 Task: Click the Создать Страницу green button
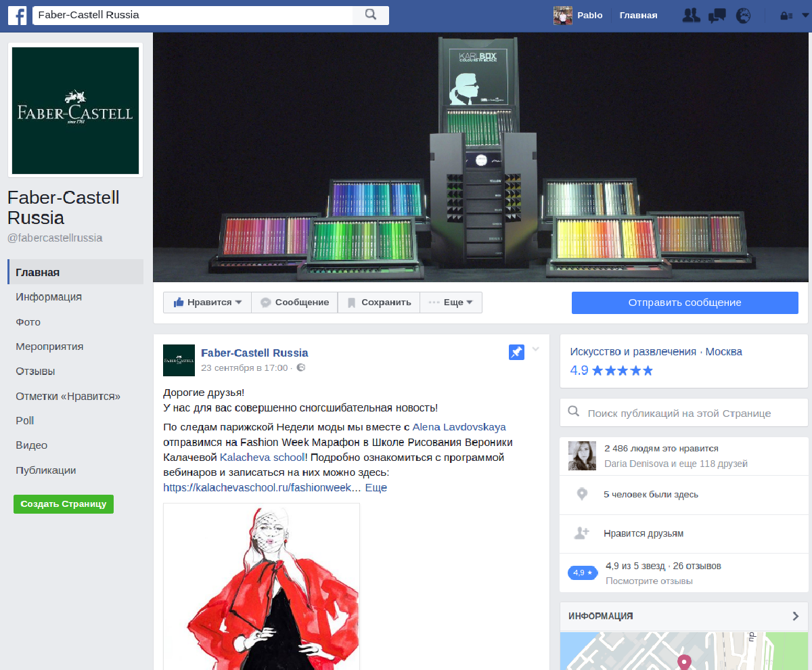(x=64, y=504)
